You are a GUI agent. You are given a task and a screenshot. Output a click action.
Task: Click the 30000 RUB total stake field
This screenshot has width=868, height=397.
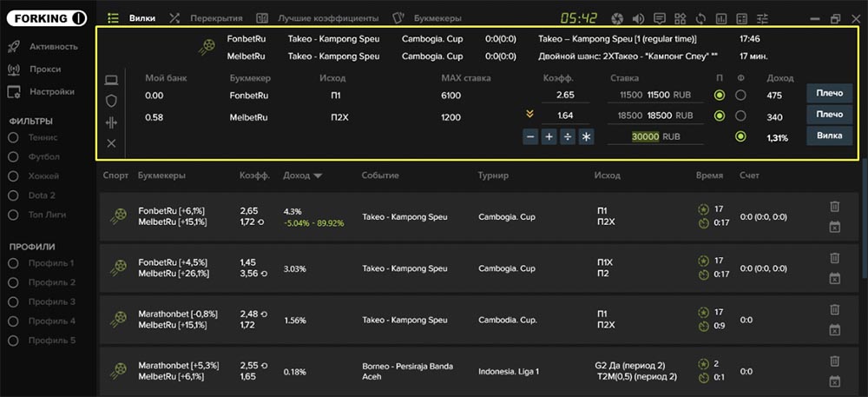[655, 136]
